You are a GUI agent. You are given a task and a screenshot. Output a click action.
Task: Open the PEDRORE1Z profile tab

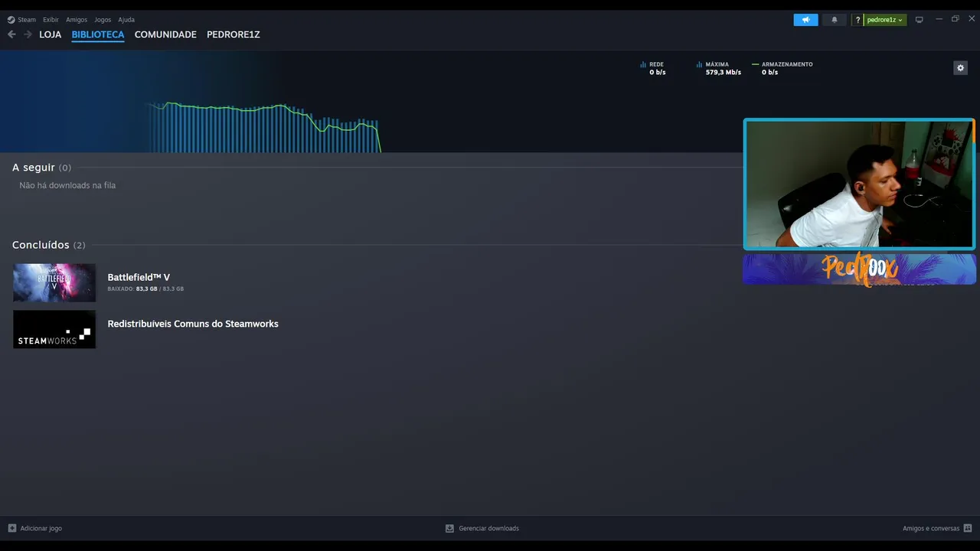(234, 34)
